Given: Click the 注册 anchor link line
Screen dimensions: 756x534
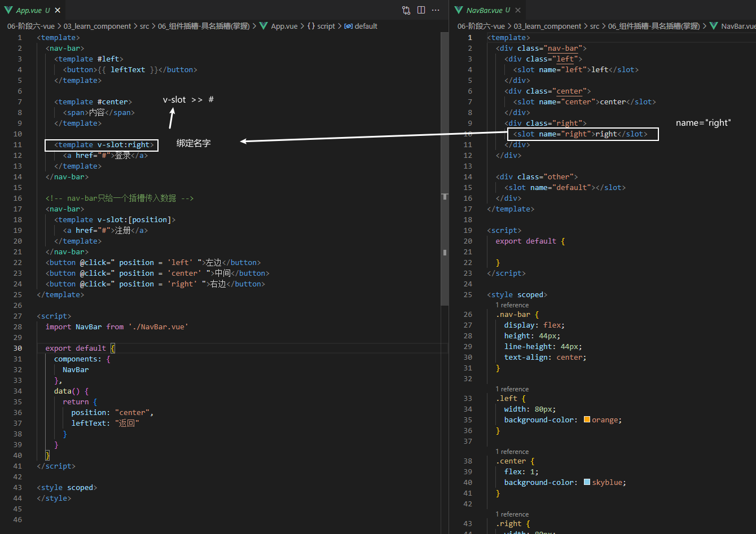Looking at the screenshot, I should (105, 230).
